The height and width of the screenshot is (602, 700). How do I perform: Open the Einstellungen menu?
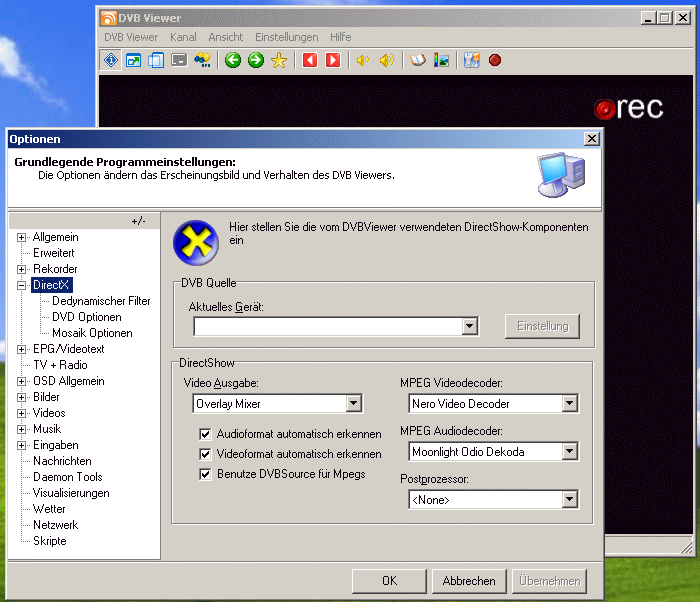click(287, 37)
